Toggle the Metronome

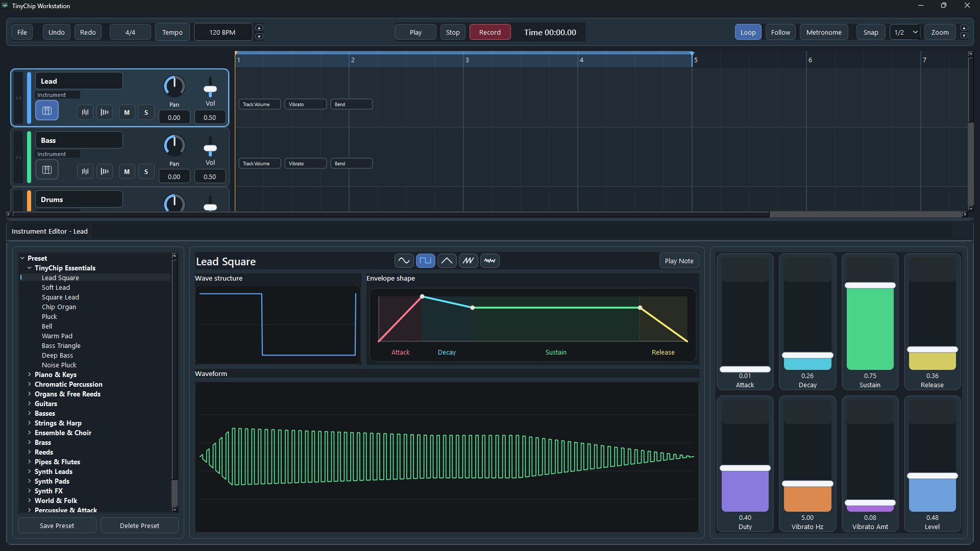click(824, 32)
